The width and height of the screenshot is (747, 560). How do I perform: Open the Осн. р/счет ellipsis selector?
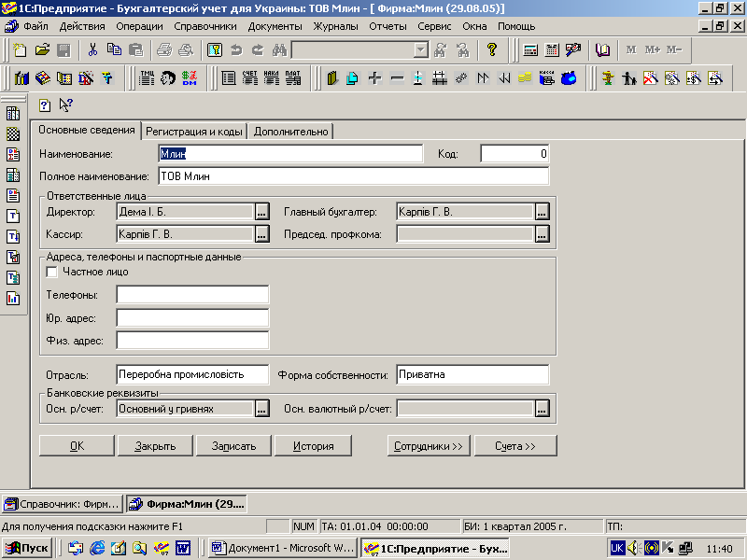(261, 409)
